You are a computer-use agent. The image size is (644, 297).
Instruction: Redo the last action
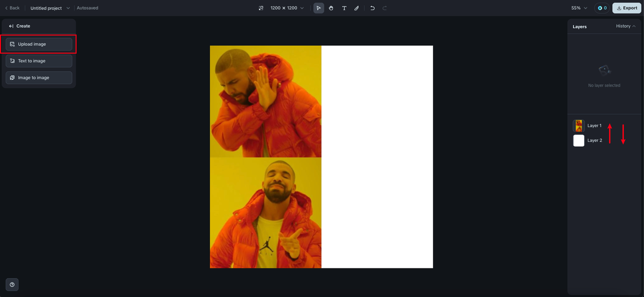(385, 8)
